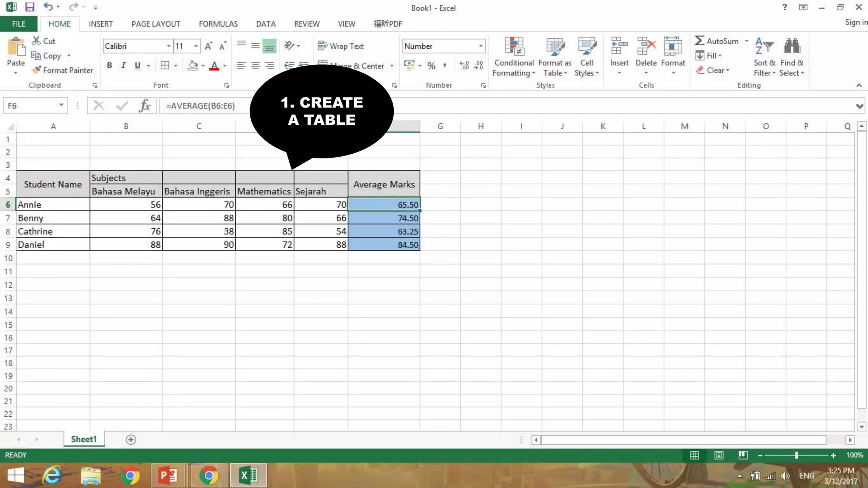Add a new sheet with plus button
868x488 pixels.
point(131,440)
